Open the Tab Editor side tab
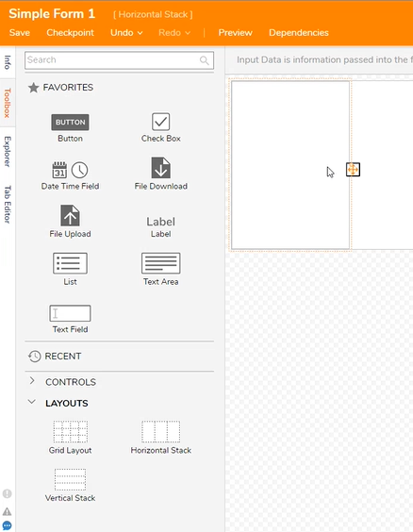This screenshot has height=532, width=413. [8, 205]
